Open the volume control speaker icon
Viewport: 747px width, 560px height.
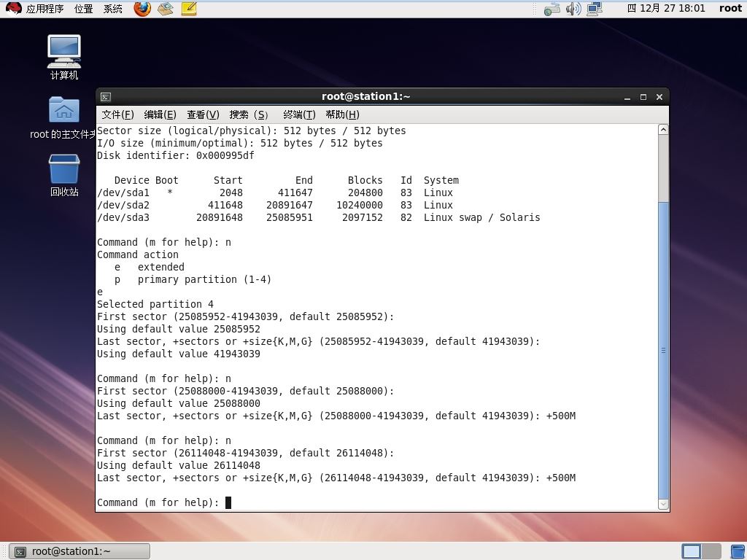pos(573,9)
